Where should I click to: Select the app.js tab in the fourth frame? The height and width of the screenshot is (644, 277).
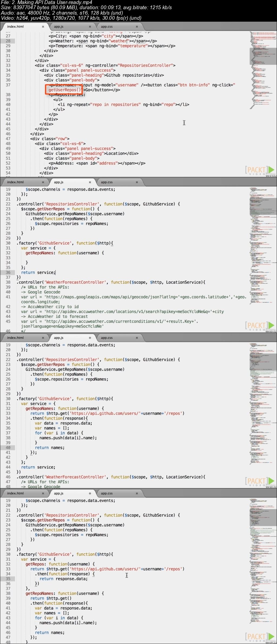pyautogui.click(x=59, y=493)
